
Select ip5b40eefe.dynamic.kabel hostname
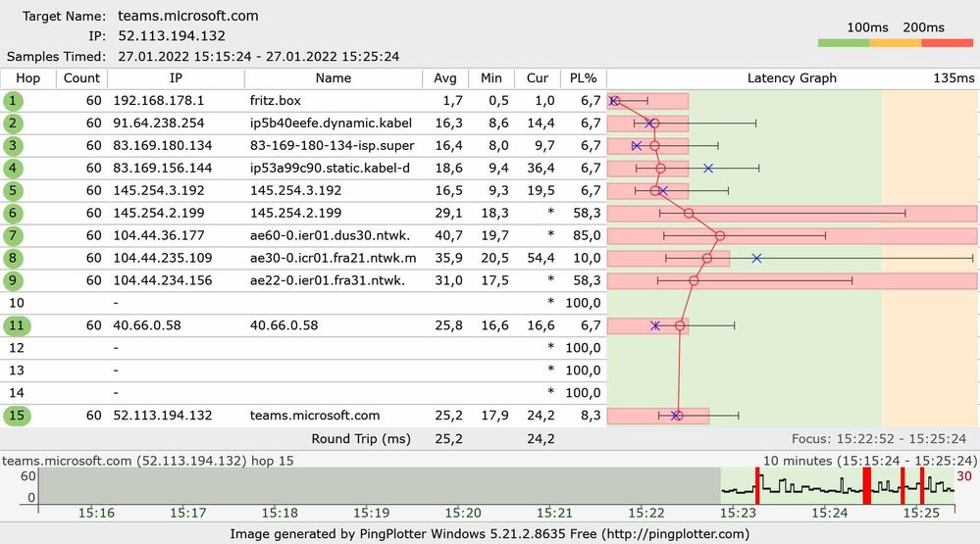(331, 124)
